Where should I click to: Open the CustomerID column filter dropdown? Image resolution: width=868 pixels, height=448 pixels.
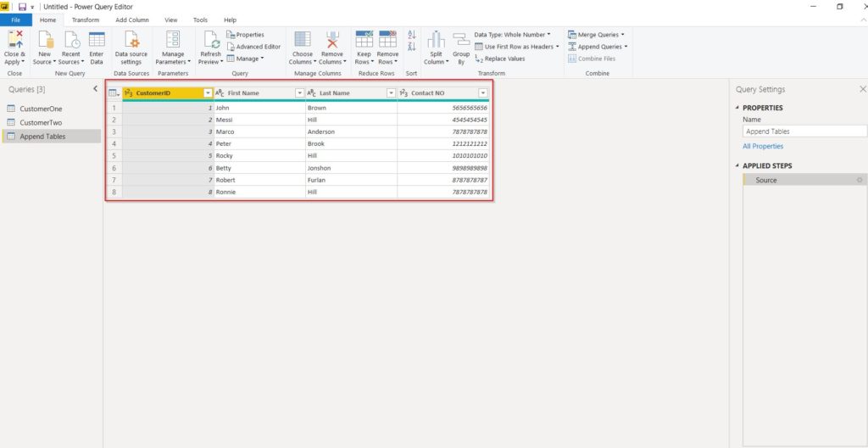click(208, 93)
